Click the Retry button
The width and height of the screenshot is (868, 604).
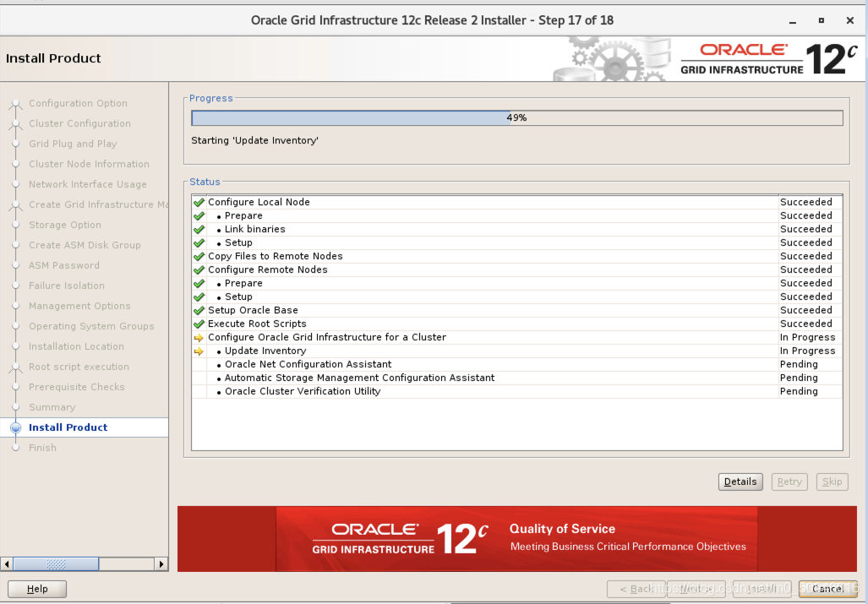(789, 482)
